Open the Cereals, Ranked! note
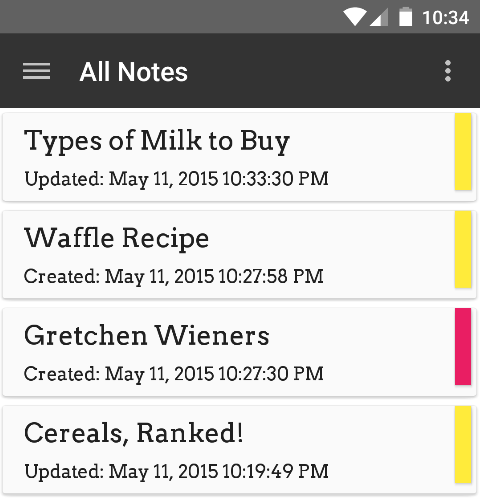The width and height of the screenshot is (480, 502). (x=239, y=450)
